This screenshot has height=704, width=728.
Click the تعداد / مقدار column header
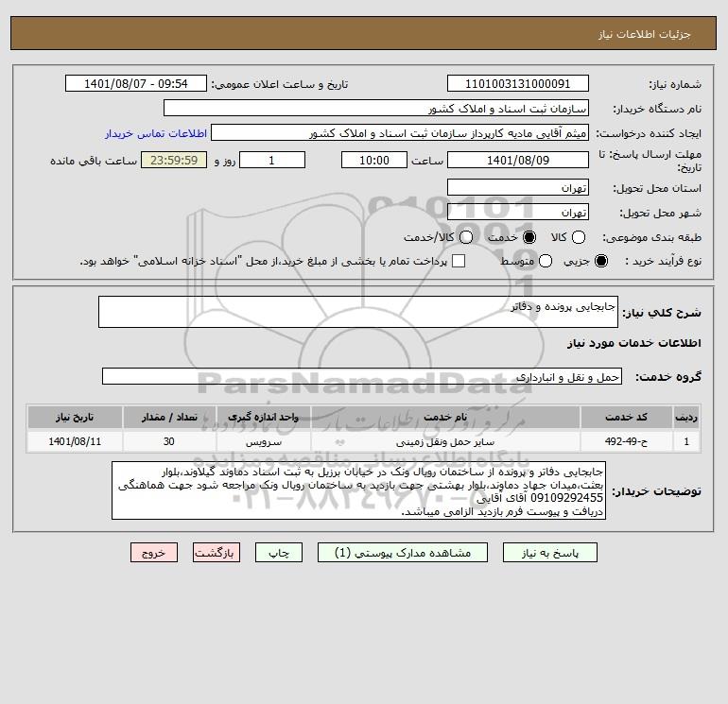tap(169, 417)
